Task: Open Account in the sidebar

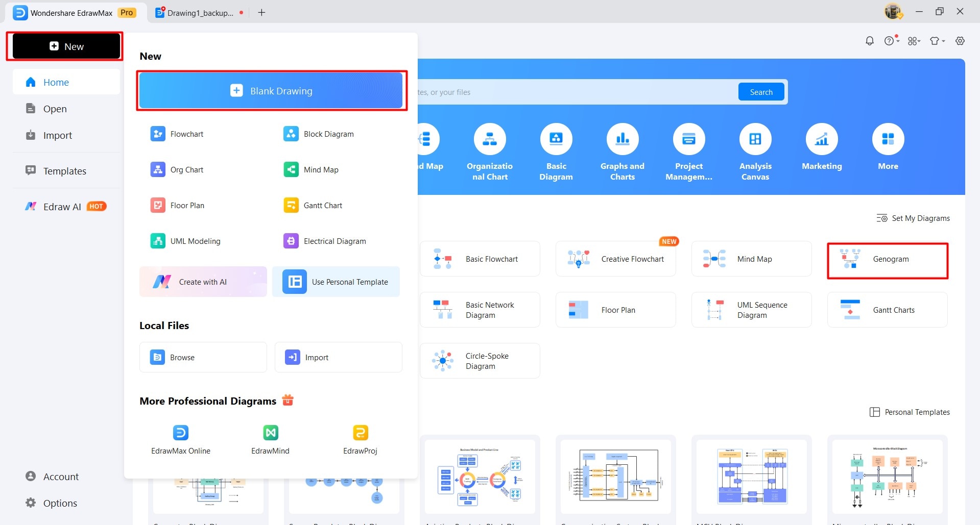Action: click(66, 477)
